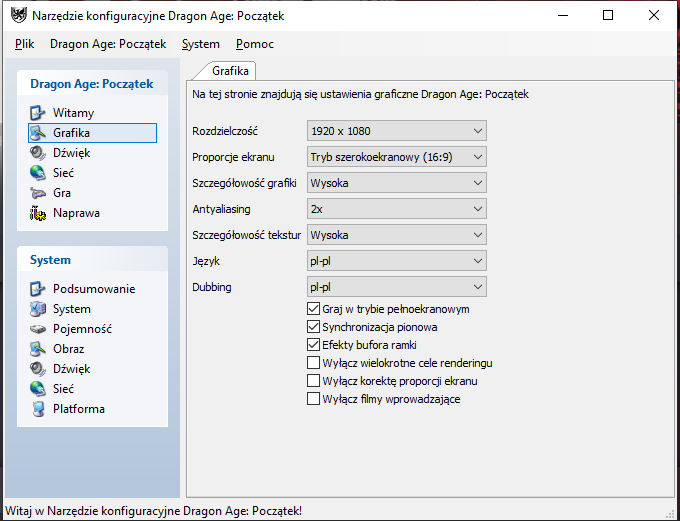Click the Platforma icon
The image size is (680, 521).
click(38, 409)
